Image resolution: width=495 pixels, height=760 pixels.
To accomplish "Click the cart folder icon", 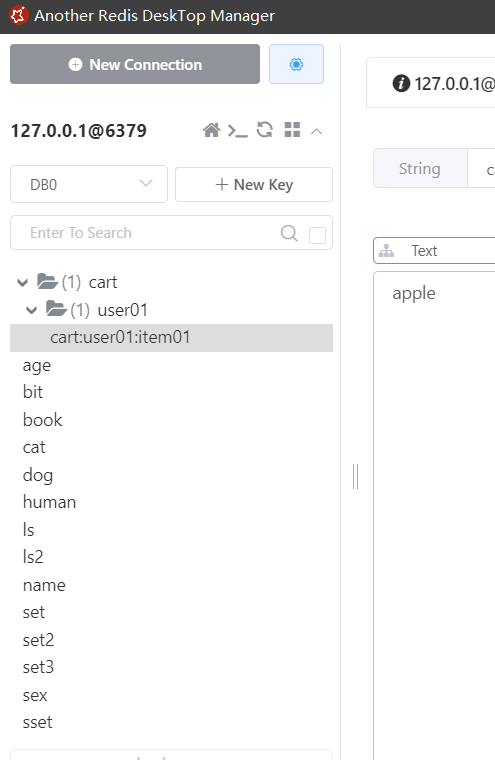I will point(48,282).
